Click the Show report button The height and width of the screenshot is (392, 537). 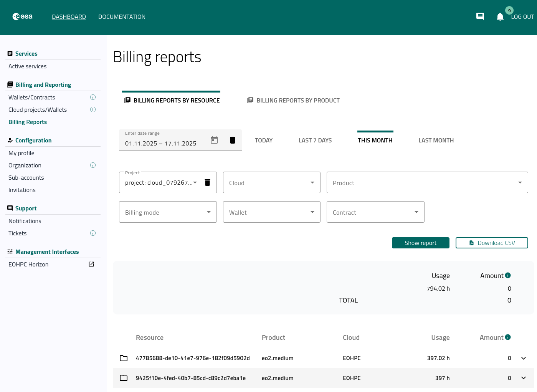coord(420,243)
